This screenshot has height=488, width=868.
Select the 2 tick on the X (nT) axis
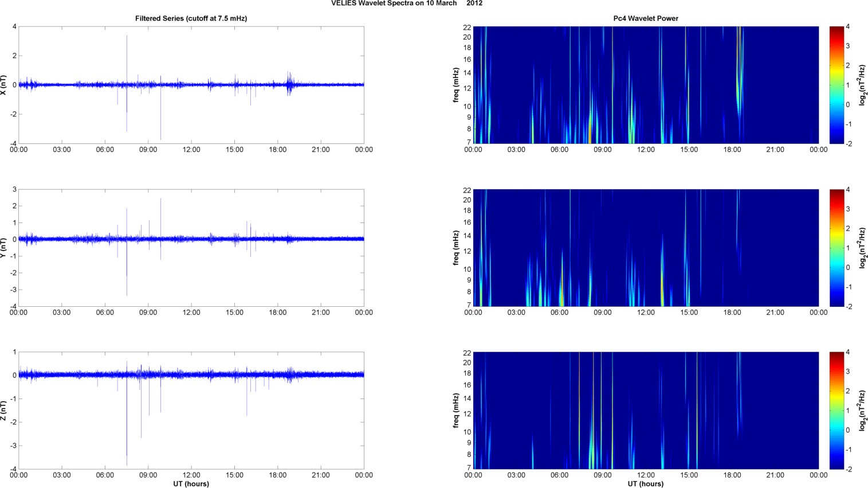pyautogui.click(x=14, y=56)
